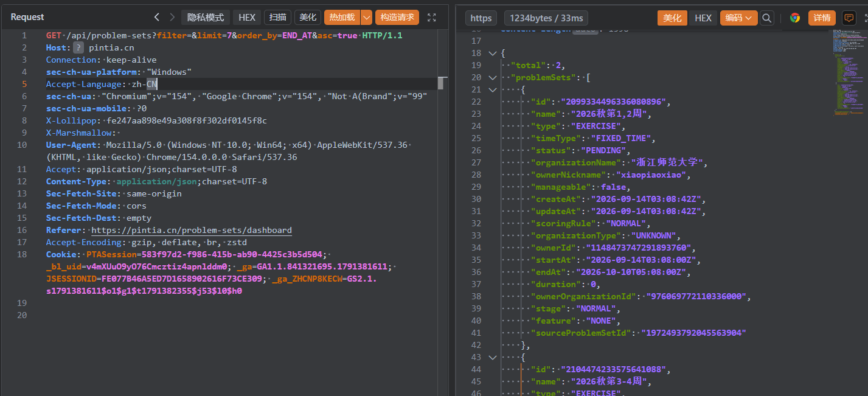Toggle 美化 beautify in the response panel
Viewport: 868px width, 396px height.
tap(672, 18)
